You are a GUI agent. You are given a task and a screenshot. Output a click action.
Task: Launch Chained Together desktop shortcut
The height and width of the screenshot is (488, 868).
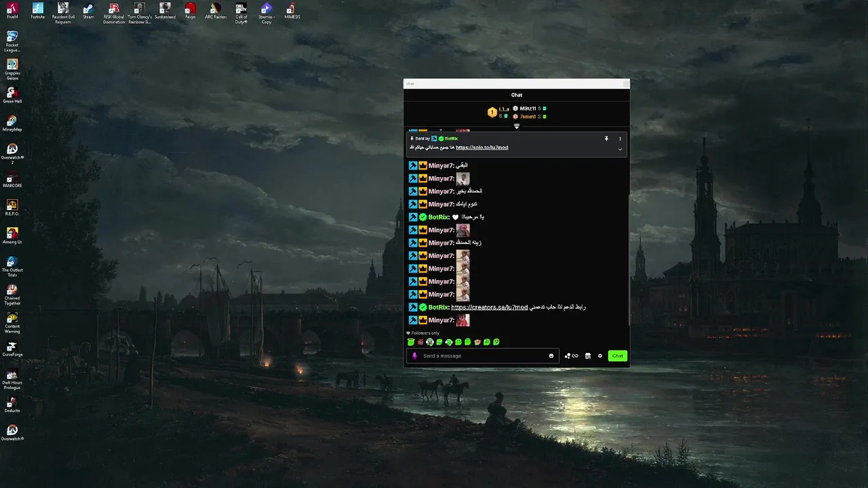click(x=12, y=295)
